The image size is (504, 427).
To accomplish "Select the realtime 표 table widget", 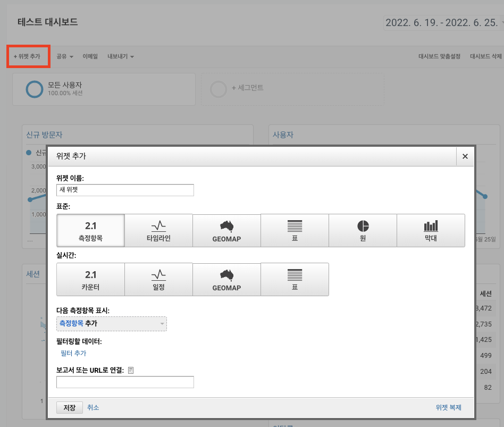I will coord(295,279).
